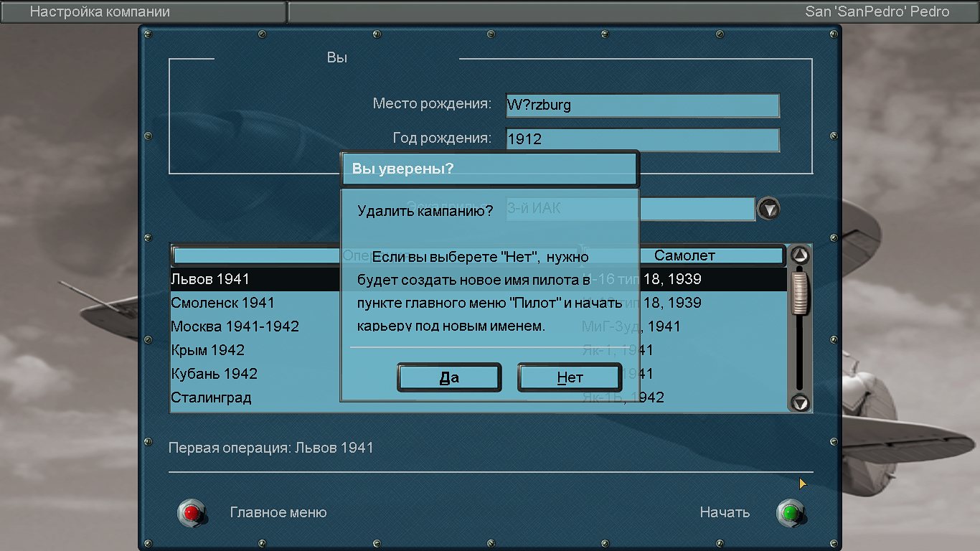Grab the list scrollbar handle

coord(799,291)
